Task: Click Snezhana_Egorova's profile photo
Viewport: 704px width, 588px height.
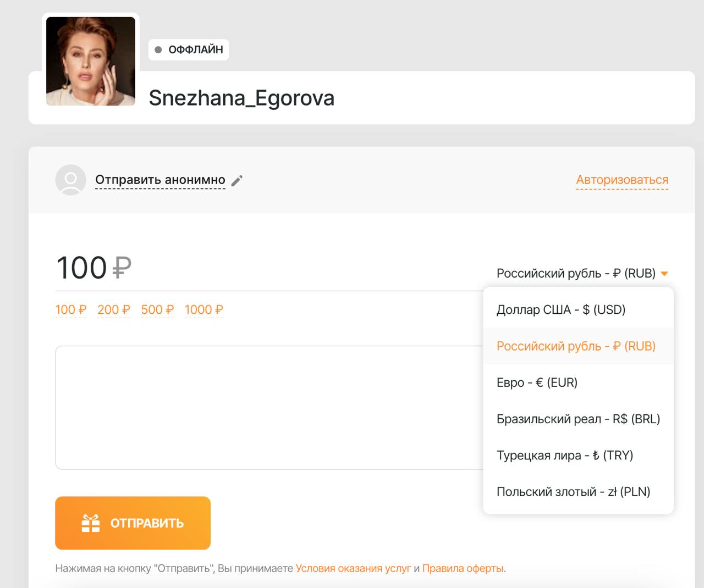Action: click(91, 61)
